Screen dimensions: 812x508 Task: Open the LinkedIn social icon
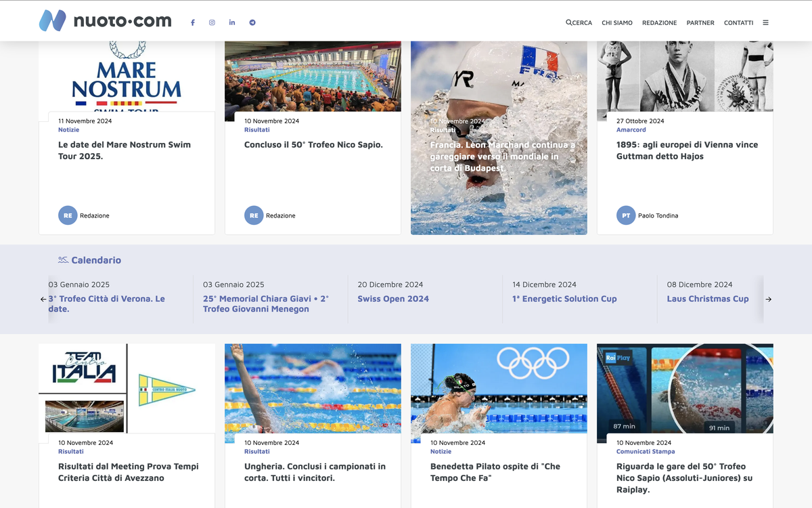tap(232, 22)
